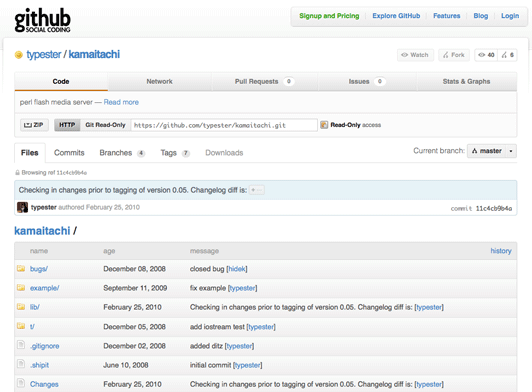Click the .shipit file icon

coord(21,364)
